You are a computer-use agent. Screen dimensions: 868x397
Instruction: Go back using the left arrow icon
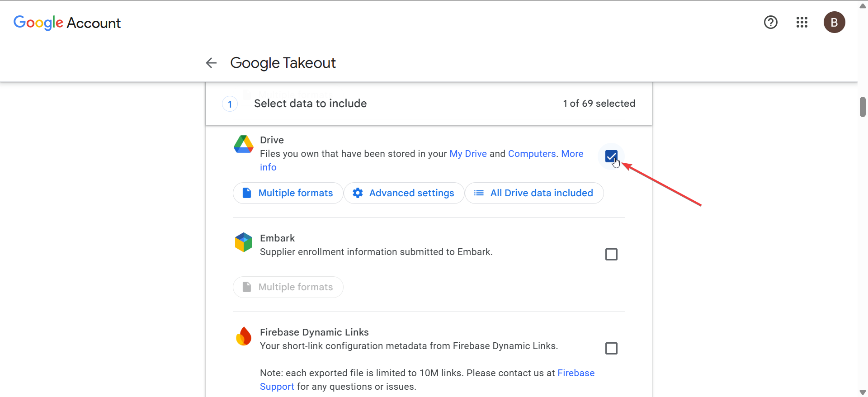pyautogui.click(x=211, y=63)
